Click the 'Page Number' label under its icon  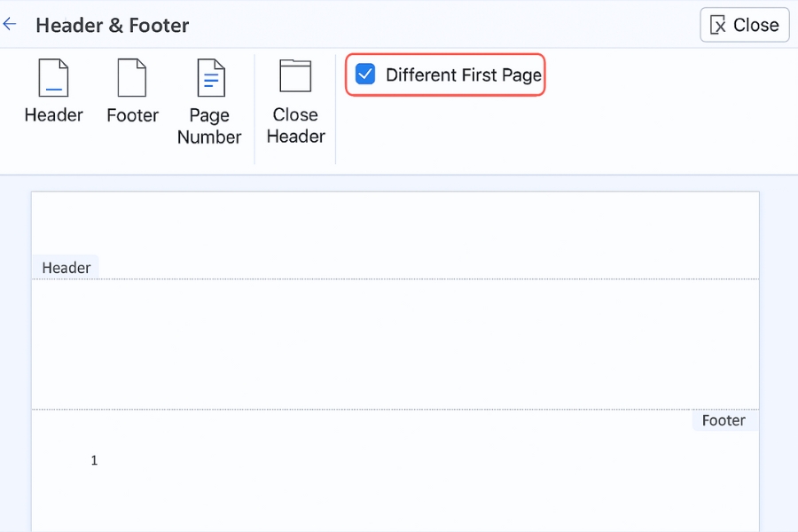[209, 126]
